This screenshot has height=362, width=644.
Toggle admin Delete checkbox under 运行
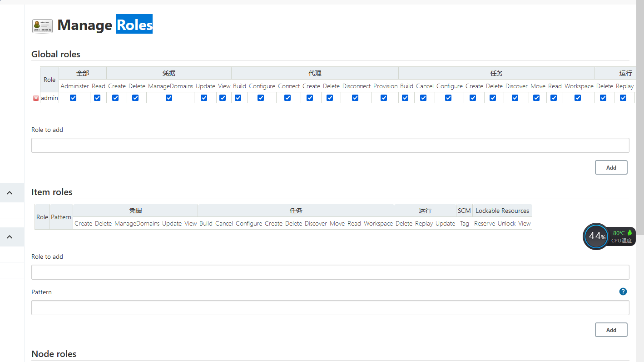[603, 98]
